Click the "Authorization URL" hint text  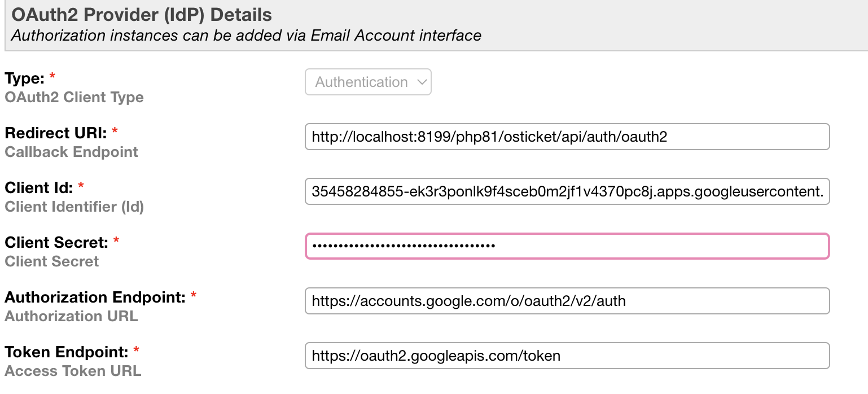[x=71, y=316]
